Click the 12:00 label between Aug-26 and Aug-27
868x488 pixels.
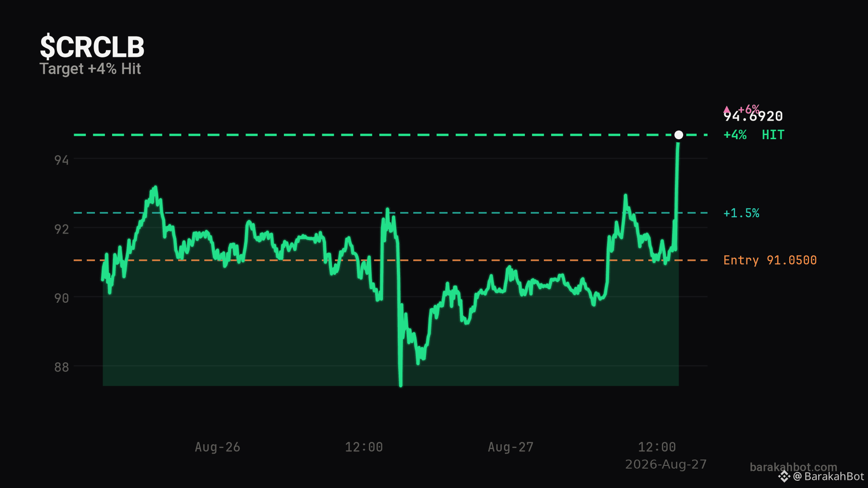[364, 447]
